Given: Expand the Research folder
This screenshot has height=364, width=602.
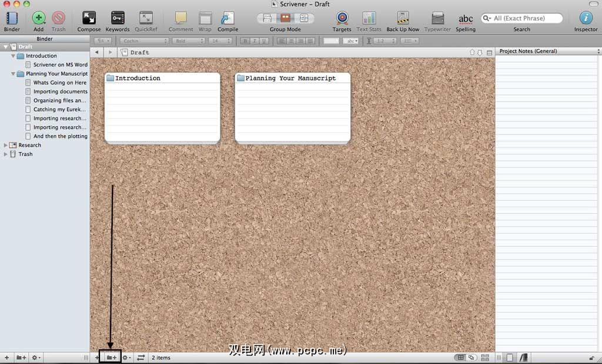Looking at the screenshot, I should 6,145.
